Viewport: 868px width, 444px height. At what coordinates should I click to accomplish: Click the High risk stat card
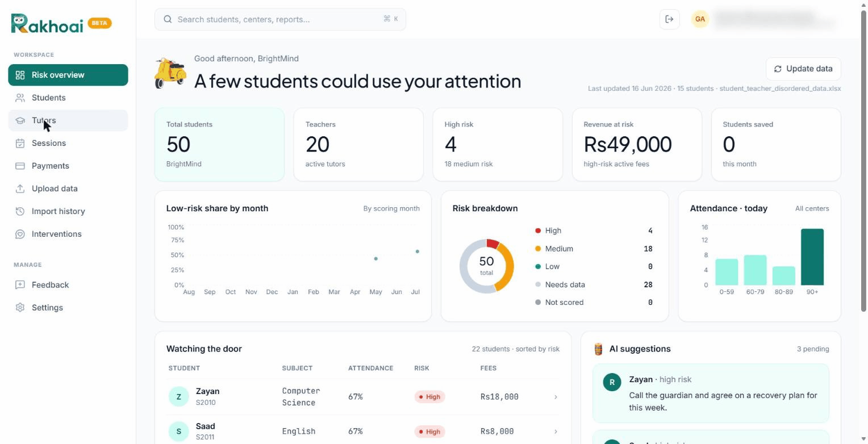tap(498, 145)
